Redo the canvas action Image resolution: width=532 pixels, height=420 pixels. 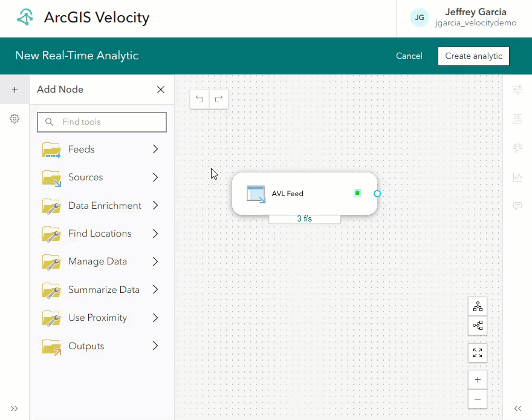(x=219, y=99)
